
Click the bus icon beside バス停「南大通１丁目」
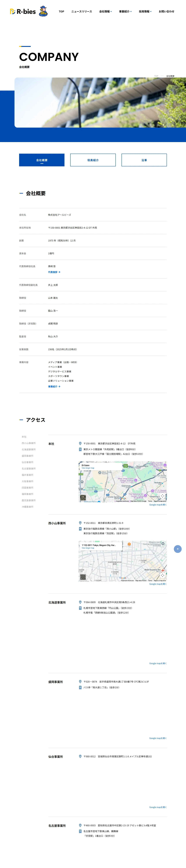pyautogui.click(x=80, y=687)
